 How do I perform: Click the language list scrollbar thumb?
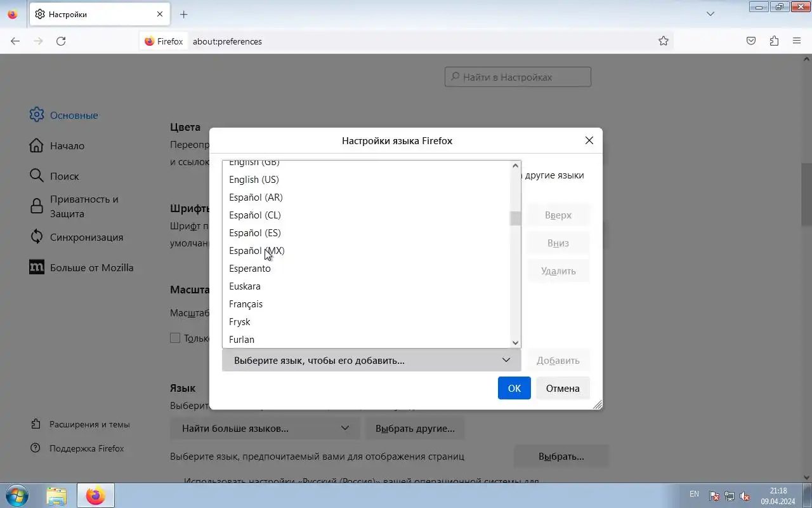515,218
